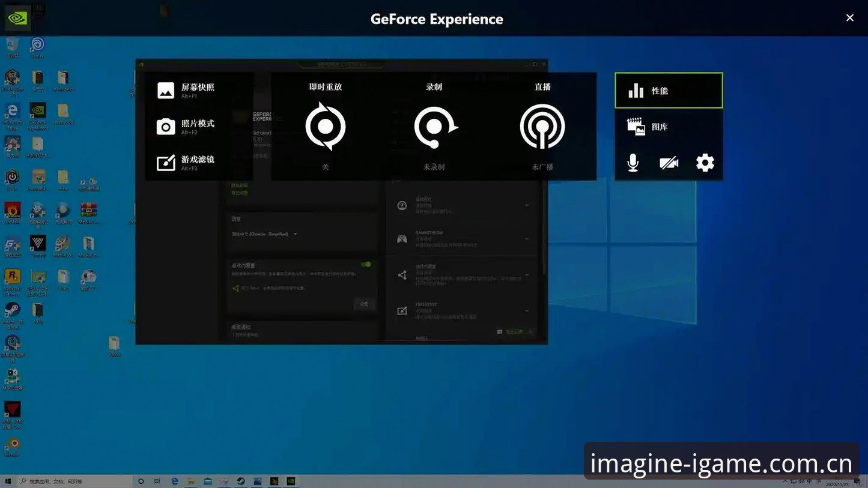The width and height of the screenshot is (868, 488).
Task: Expand the GAMESTREAM row in background window
Action: [527, 239]
